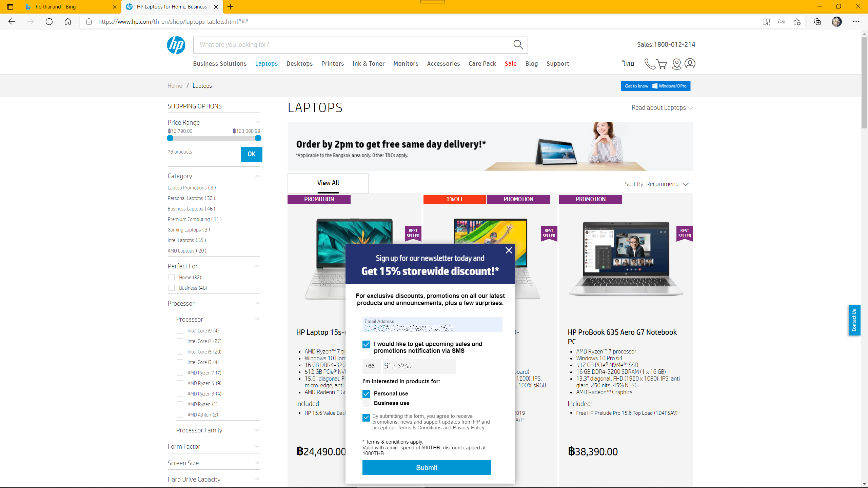Screen dimensions: 868x488
Task: Click the Email Address field
Action: (x=432, y=325)
